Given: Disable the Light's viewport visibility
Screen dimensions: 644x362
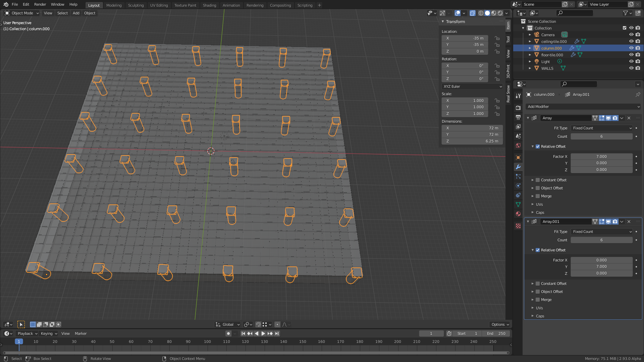Looking at the screenshot, I should point(632,61).
